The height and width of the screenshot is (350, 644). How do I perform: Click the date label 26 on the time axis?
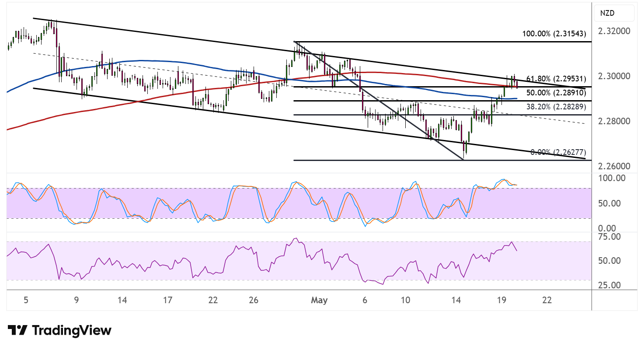(254, 301)
